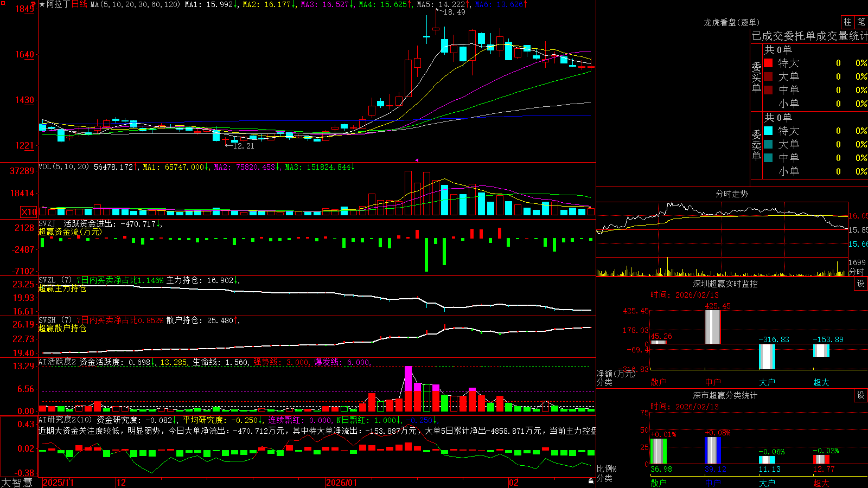868x488 pixels.
Task: Click the 超赢散户持仓 label
Action: tap(62, 329)
